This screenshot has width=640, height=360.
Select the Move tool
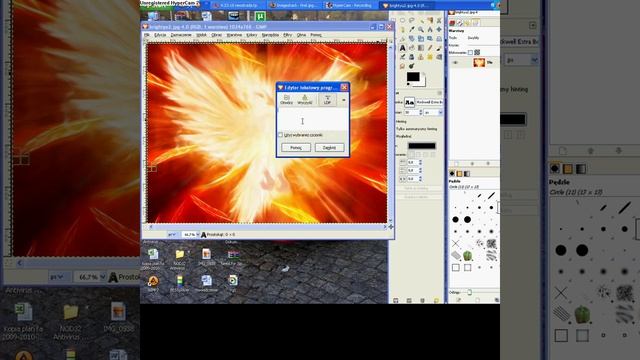(439, 29)
